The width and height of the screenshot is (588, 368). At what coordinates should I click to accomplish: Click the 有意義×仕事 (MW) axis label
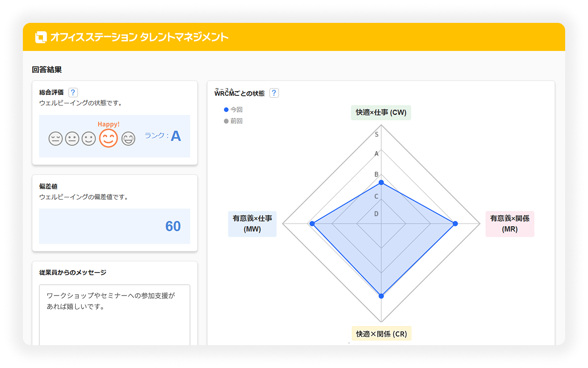[x=253, y=224]
